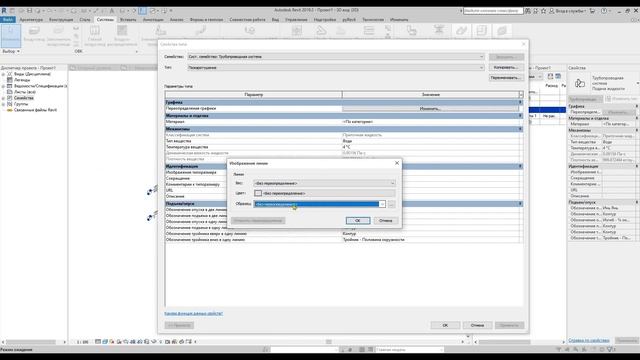Click the tee half-circle symbol value cell
Screen dimensions: 640x360
pyautogui.click(x=430, y=240)
